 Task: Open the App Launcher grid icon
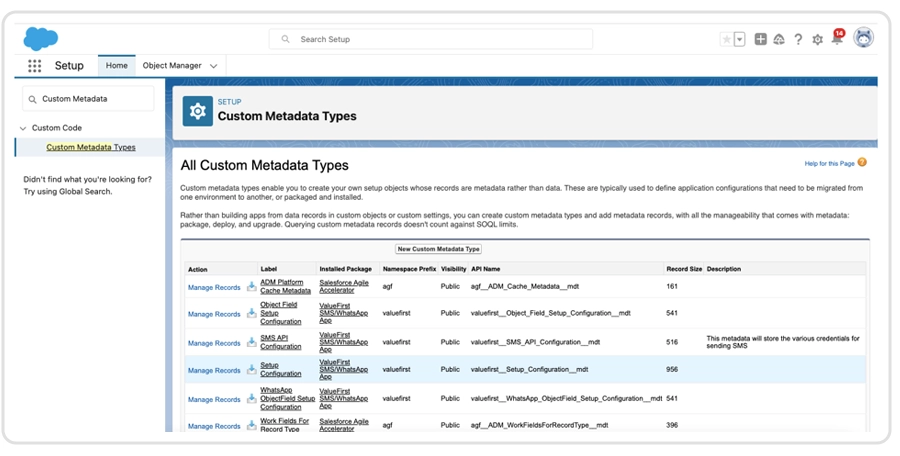tap(35, 66)
